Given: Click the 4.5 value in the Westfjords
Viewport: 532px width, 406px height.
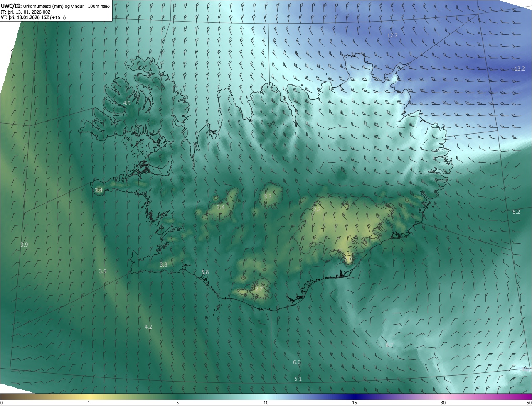Looking at the screenshot, I should [x=127, y=103].
